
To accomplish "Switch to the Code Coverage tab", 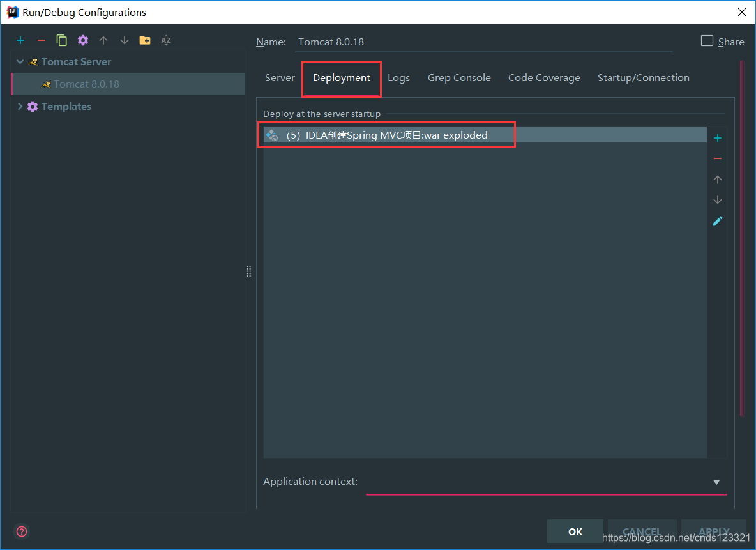I will coord(544,78).
